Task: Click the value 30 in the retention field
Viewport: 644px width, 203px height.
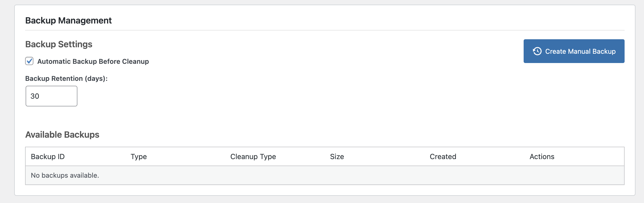Action: pos(35,96)
